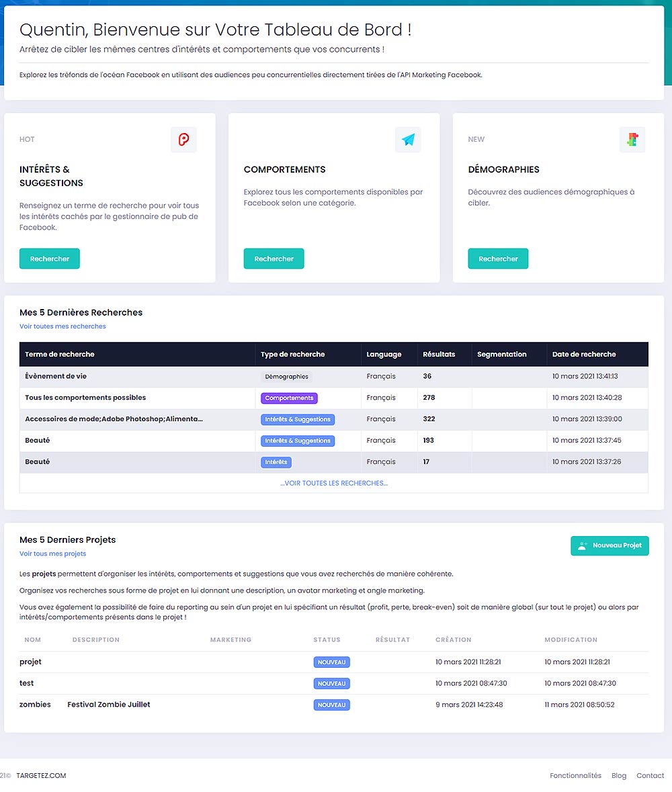Click the NEW label on Démographies card
Image resolution: width=672 pixels, height=792 pixels.
476,140
